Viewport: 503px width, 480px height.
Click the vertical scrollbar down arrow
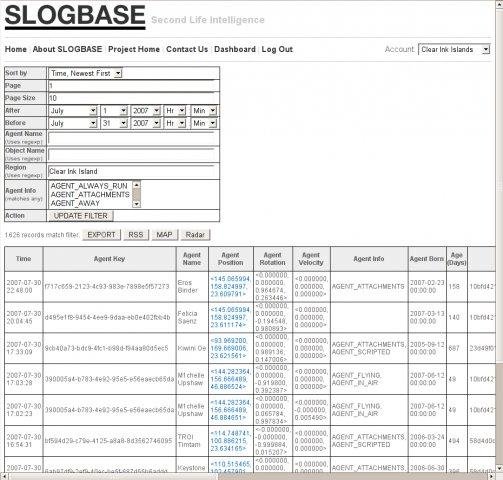pos(499,468)
